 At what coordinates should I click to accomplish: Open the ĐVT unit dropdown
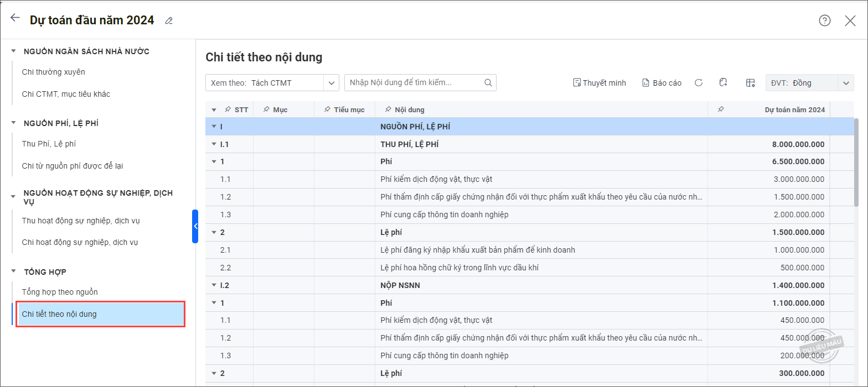[x=845, y=83]
